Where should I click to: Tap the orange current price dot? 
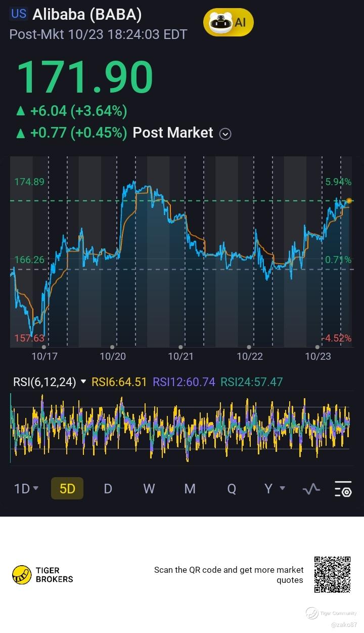pos(349,201)
